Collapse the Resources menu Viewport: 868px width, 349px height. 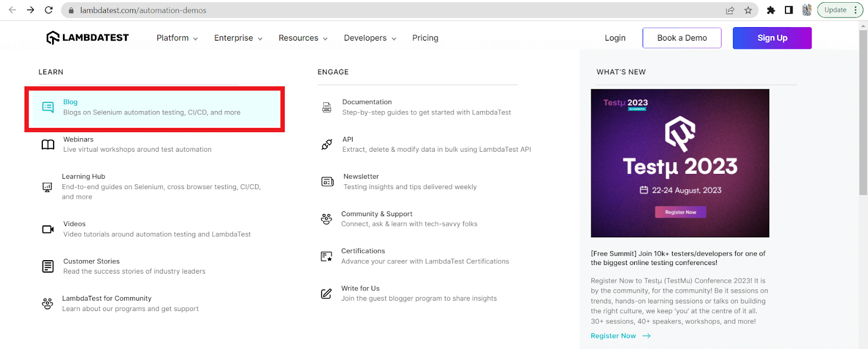303,38
